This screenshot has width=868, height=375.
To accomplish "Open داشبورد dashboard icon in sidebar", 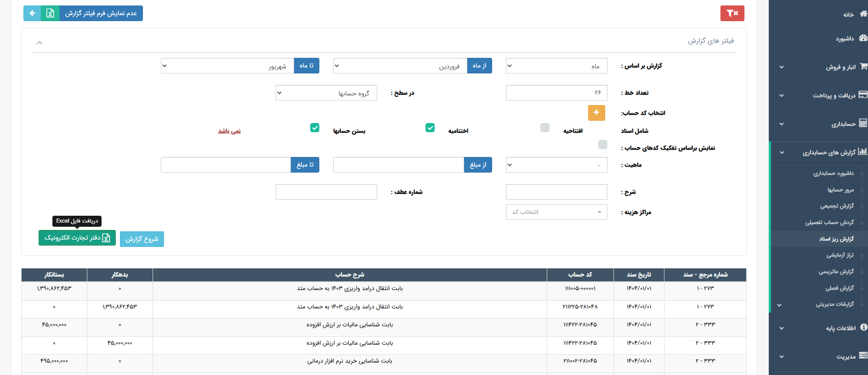I will 863,38.
